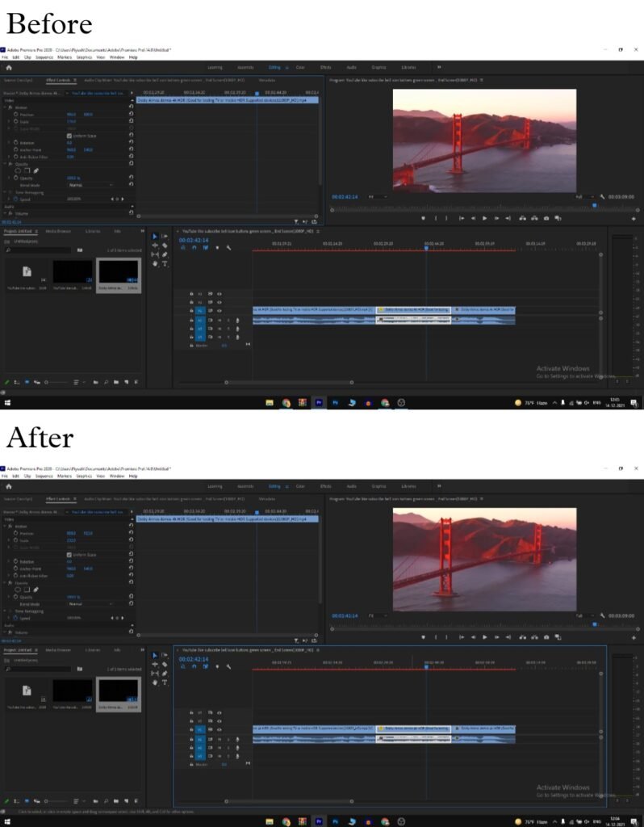
Task: Reset the Position parameter in the Before Effect Controls
Action: [x=132, y=114]
